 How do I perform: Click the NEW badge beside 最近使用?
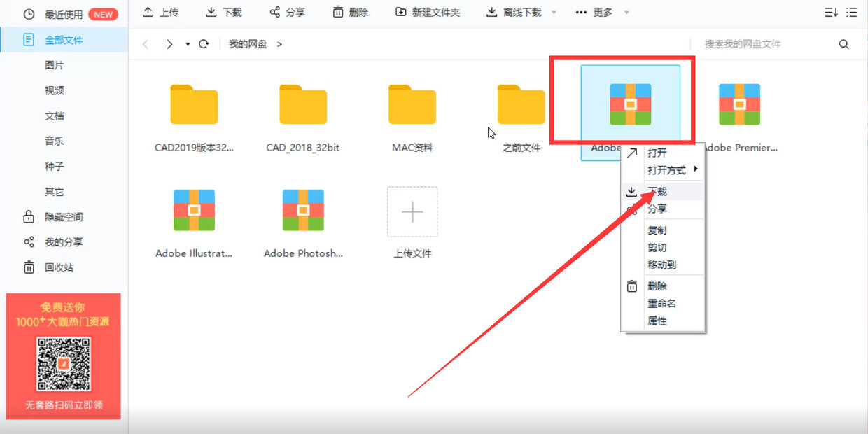click(x=104, y=14)
